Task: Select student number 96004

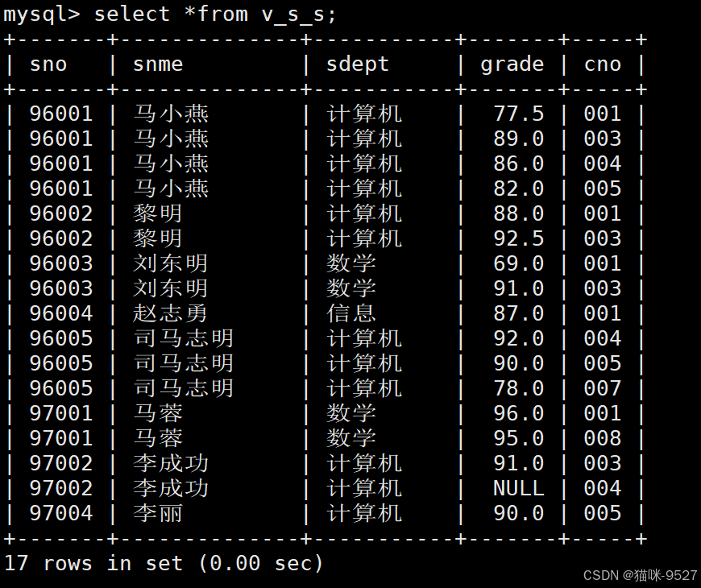Action: [61, 314]
